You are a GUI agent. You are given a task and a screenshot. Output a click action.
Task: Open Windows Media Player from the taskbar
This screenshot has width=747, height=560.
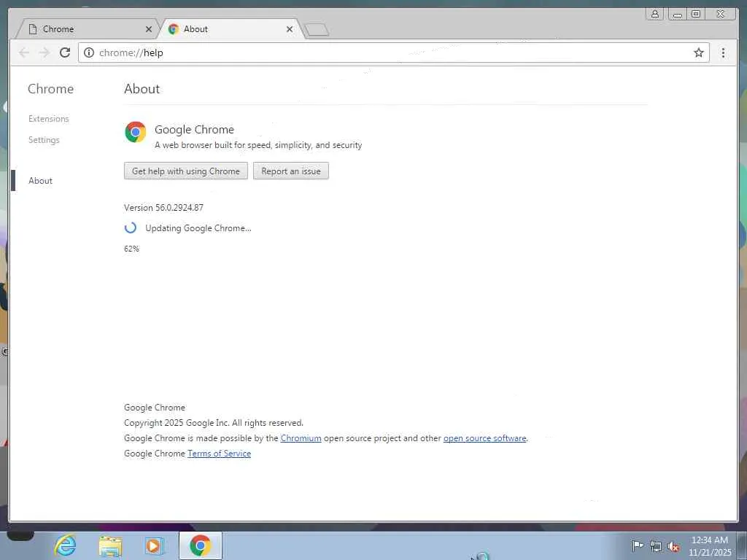click(154, 545)
